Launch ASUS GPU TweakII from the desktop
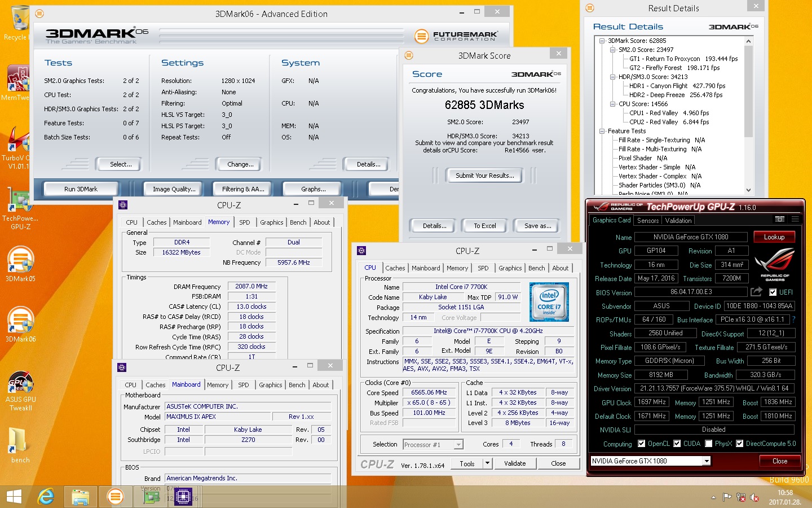This screenshot has width=812, height=508. (20, 391)
